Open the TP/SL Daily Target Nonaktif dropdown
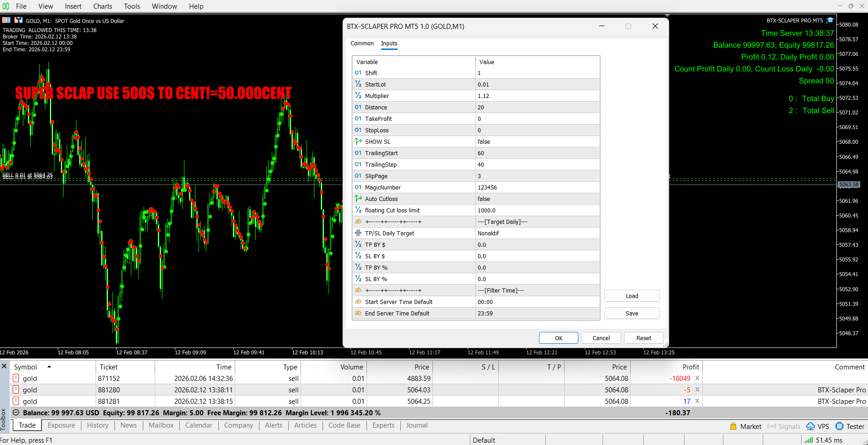 point(537,233)
